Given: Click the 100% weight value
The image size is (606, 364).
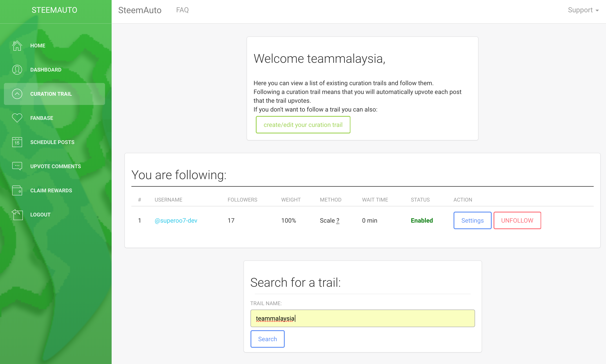Looking at the screenshot, I should (x=288, y=220).
